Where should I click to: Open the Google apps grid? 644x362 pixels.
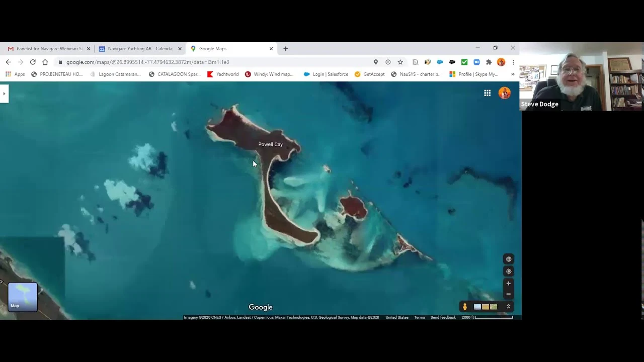point(487,93)
